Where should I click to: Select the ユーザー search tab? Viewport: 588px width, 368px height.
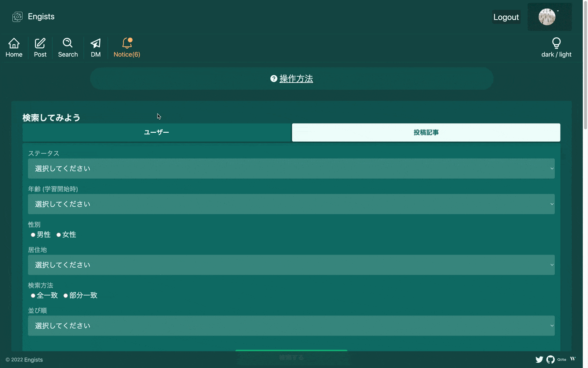pyautogui.click(x=156, y=132)
